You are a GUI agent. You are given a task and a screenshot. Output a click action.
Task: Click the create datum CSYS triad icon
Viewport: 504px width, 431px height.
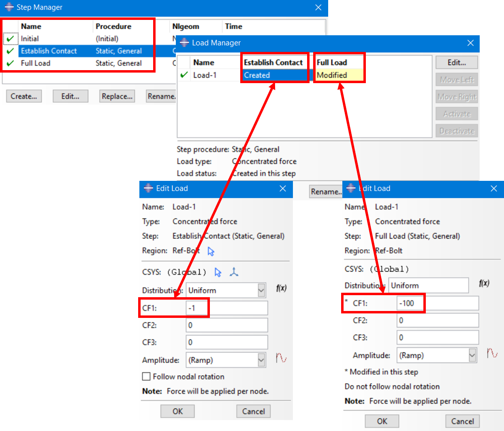[234, 272]
